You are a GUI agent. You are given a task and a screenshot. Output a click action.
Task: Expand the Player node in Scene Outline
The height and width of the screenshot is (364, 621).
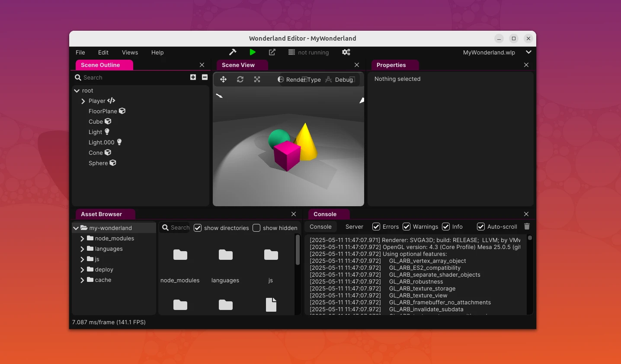point(83,101)
